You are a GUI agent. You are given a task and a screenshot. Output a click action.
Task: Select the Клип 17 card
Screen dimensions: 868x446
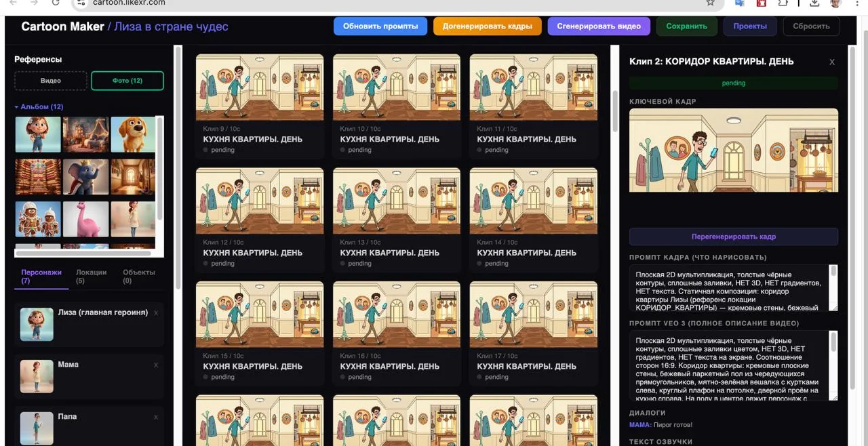coord(534,333)
